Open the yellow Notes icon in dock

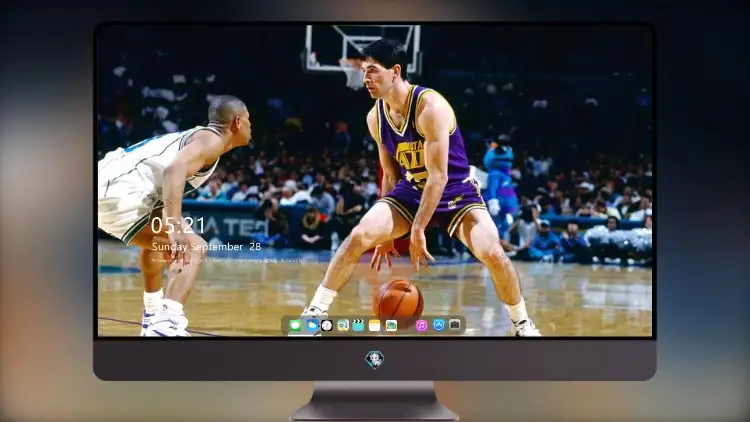pyautogui.click(x=375, y=325)
